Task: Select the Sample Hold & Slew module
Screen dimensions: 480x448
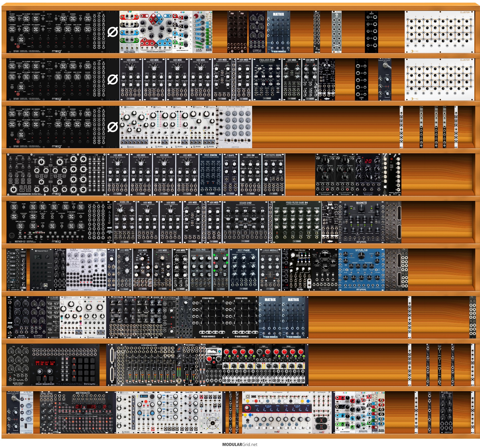Action: tap(292, 79)
